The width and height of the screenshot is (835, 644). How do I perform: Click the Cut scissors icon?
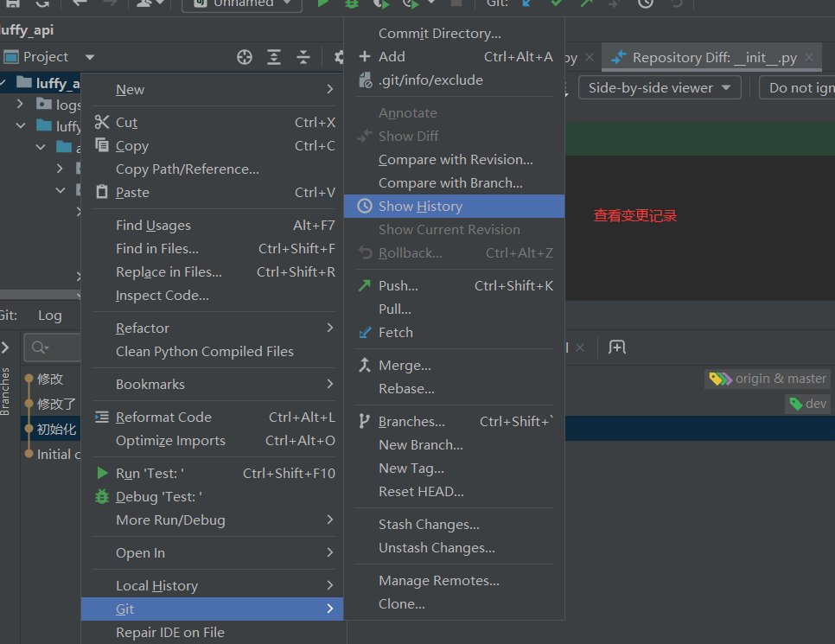point(102,122)
